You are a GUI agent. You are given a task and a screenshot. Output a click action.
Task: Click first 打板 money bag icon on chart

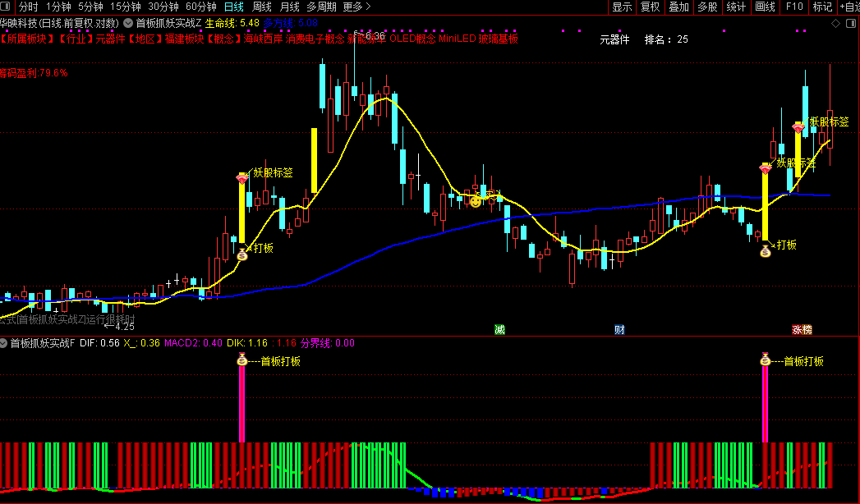tap(242, 254)
